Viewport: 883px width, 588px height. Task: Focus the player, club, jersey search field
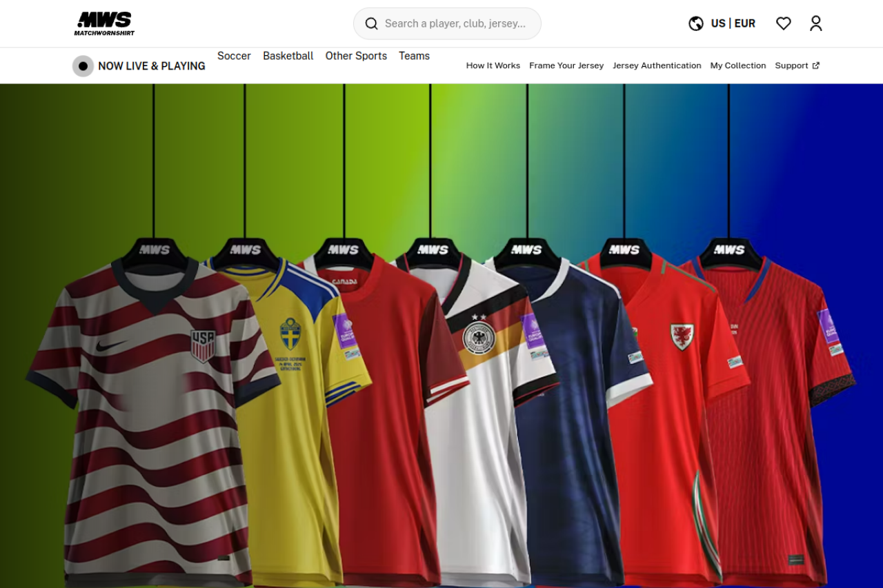click(x=455, y=24)
